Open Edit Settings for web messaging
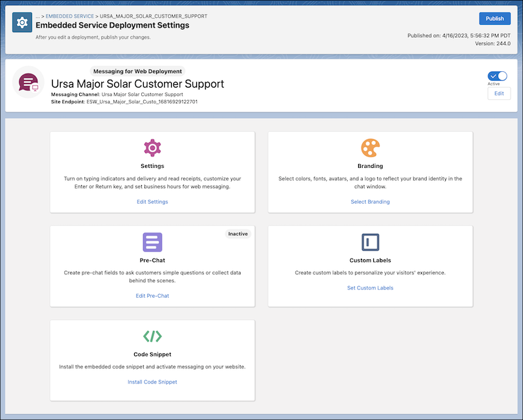 click(x=152, y=202)
